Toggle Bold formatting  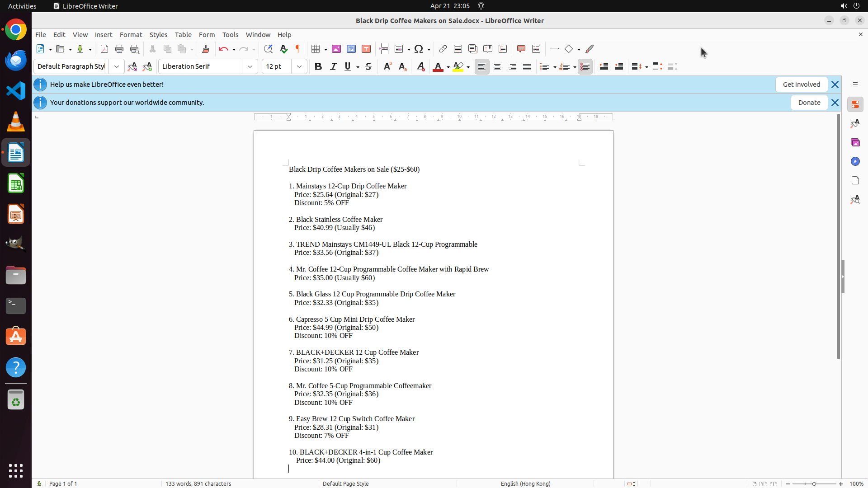pyautogui.click(x=318, y=66)
